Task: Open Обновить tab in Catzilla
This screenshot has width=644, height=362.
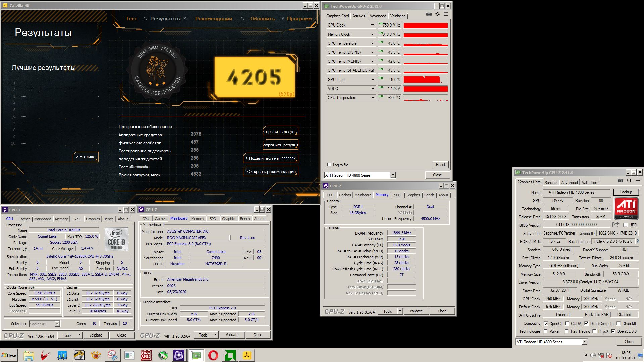Action: coord(262,19)
